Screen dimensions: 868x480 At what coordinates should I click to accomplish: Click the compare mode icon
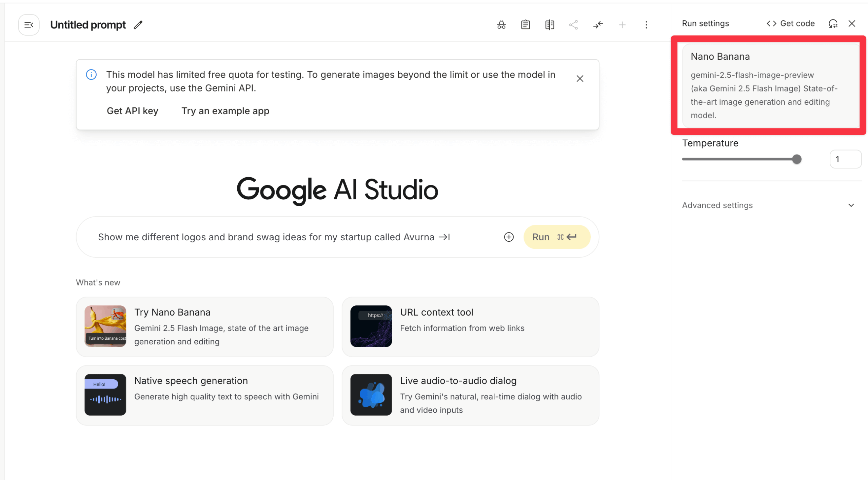(x=549, y=25)
